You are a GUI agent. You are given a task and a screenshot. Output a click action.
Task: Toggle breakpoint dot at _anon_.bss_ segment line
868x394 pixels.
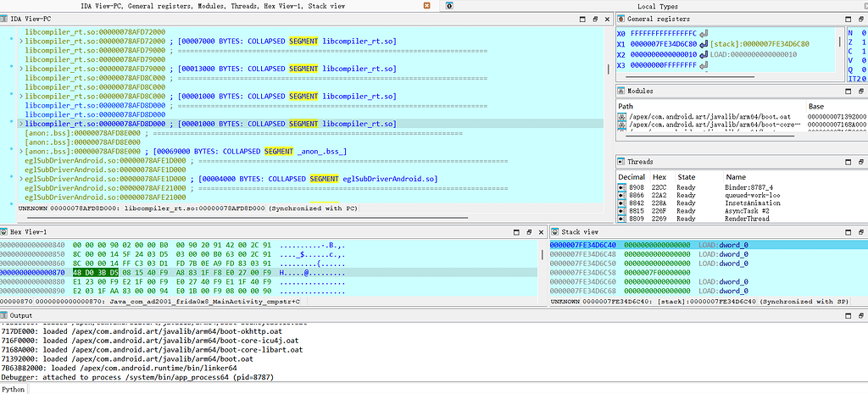[x=11, y=149]
